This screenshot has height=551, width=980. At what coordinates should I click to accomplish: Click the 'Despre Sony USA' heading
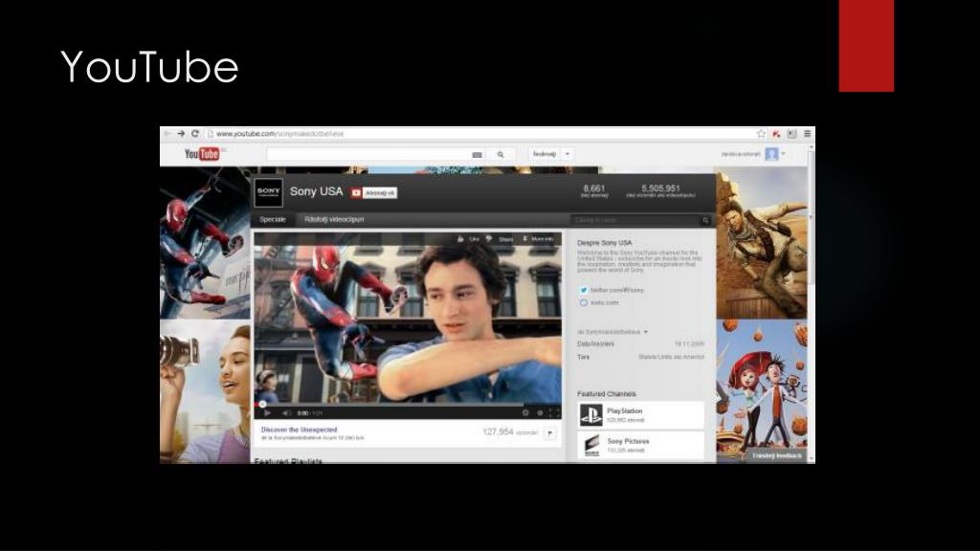[x=605, y=242]
